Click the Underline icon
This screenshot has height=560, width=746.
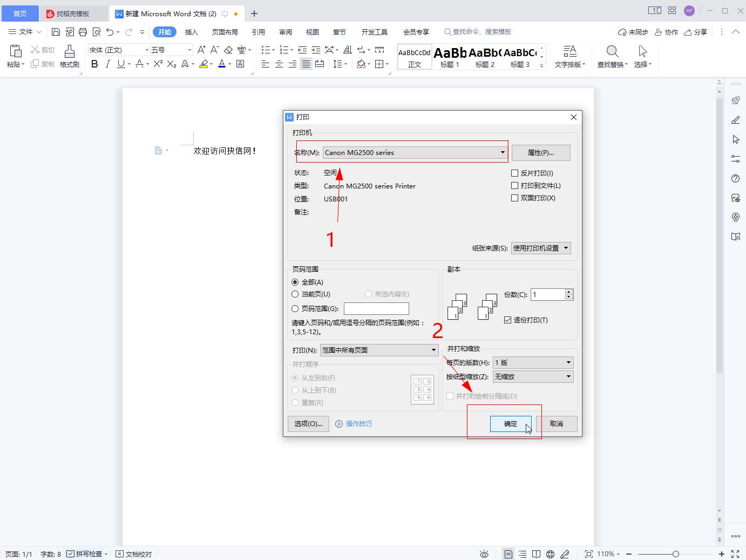point(121,64)
